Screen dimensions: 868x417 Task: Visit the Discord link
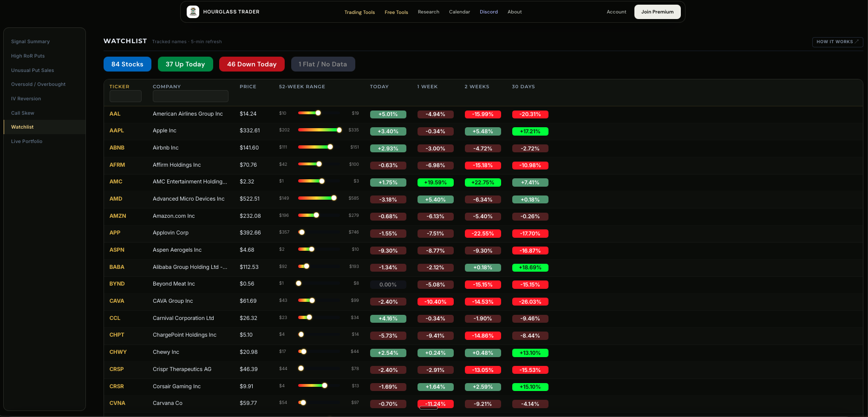(489, 12)
